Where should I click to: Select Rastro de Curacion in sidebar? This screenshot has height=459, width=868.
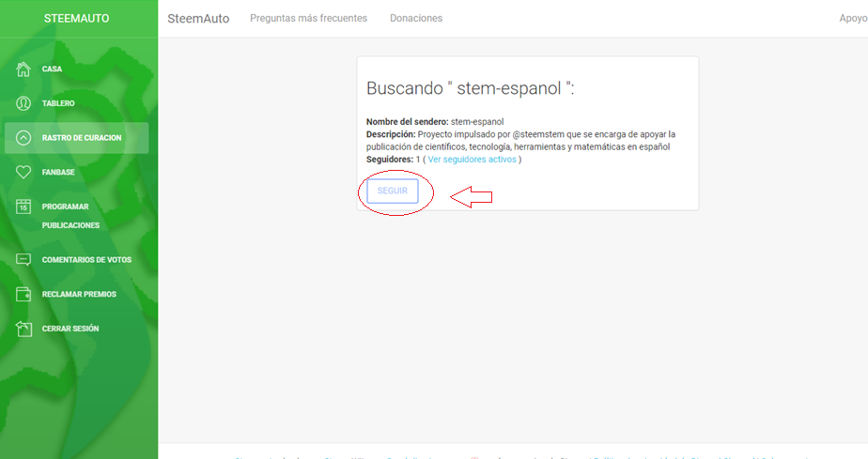[76, 138]
